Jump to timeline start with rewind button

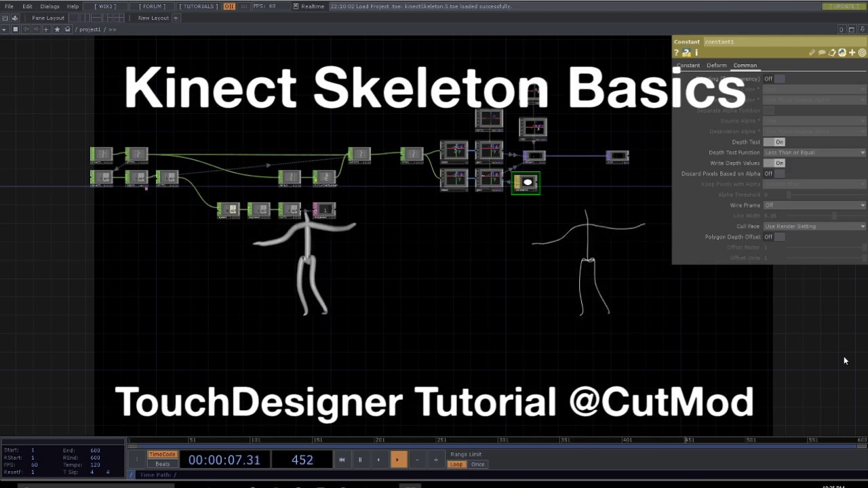[342, 460]
